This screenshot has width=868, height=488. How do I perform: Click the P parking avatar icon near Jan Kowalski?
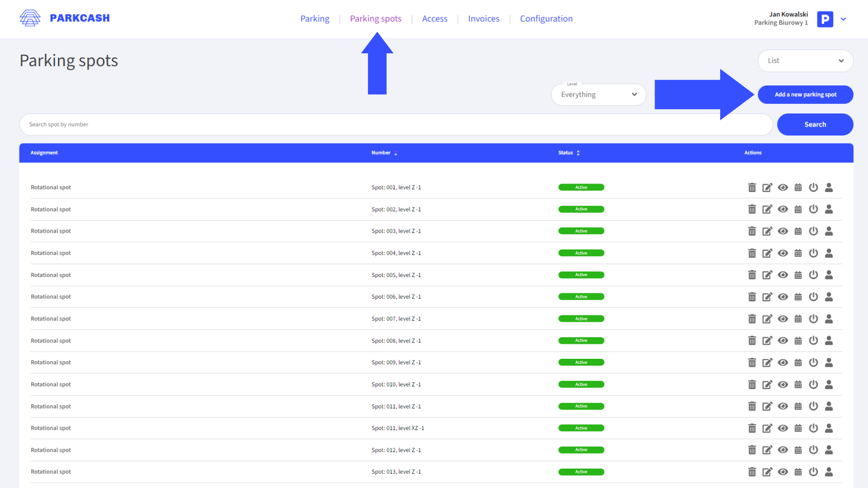(825, 19)
